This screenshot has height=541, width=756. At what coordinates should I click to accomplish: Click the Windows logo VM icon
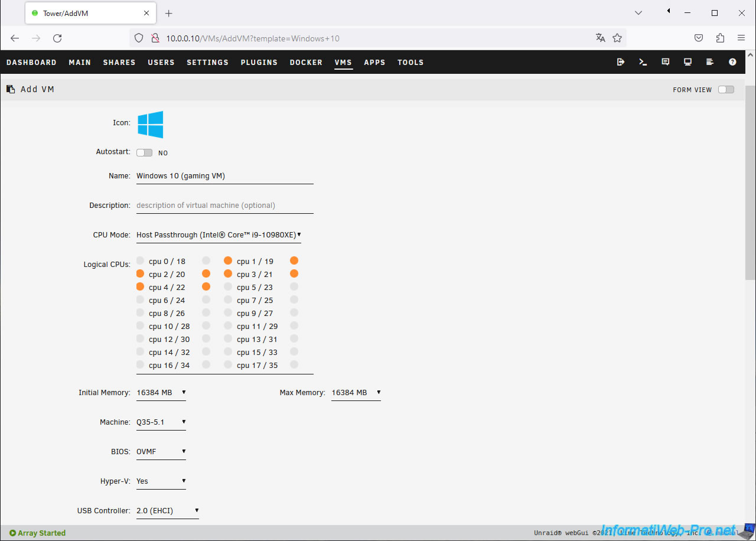[x=151, y=125]
